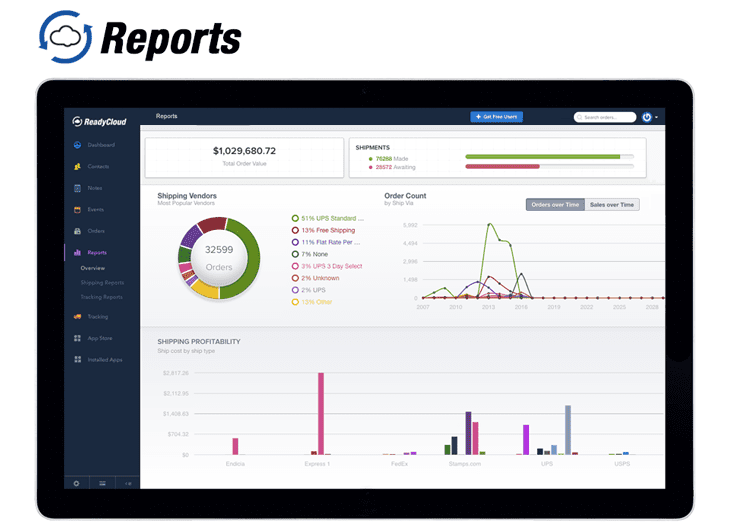
Task: Click the yellow donut chart segment
Action: point(205,290)
